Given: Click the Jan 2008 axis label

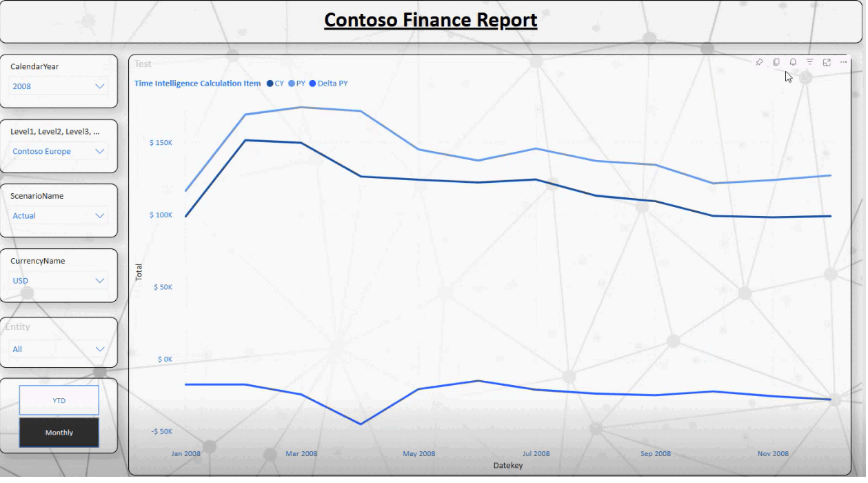Looking at the screenshot, I should (186, 453).
